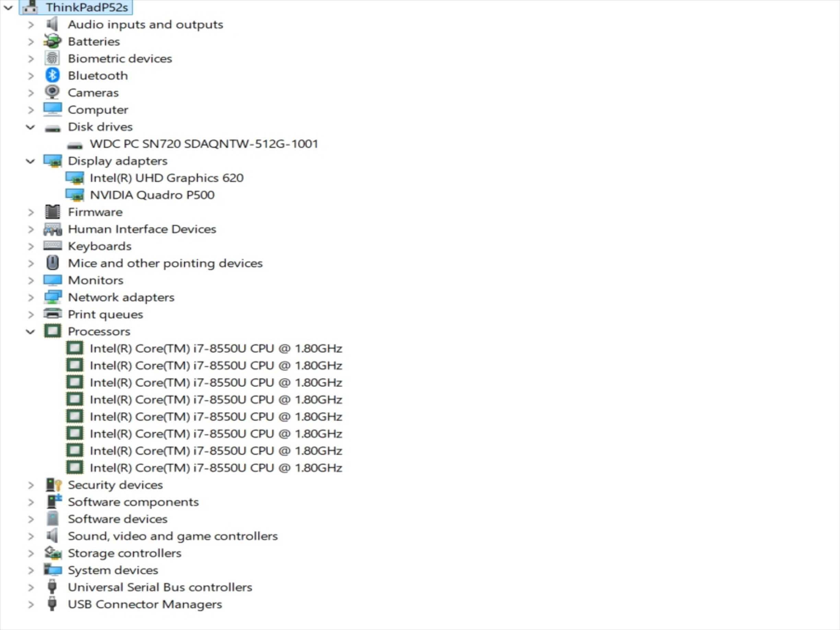840x630 pixels.
Task: Select the Intel(R) UHD Graphics 620 entry
Action: 167,178
